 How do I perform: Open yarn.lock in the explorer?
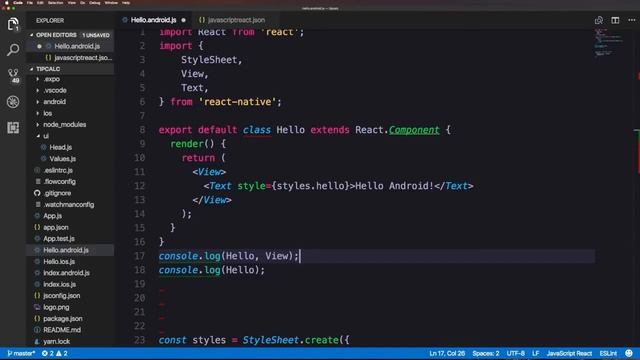[56, 342]
